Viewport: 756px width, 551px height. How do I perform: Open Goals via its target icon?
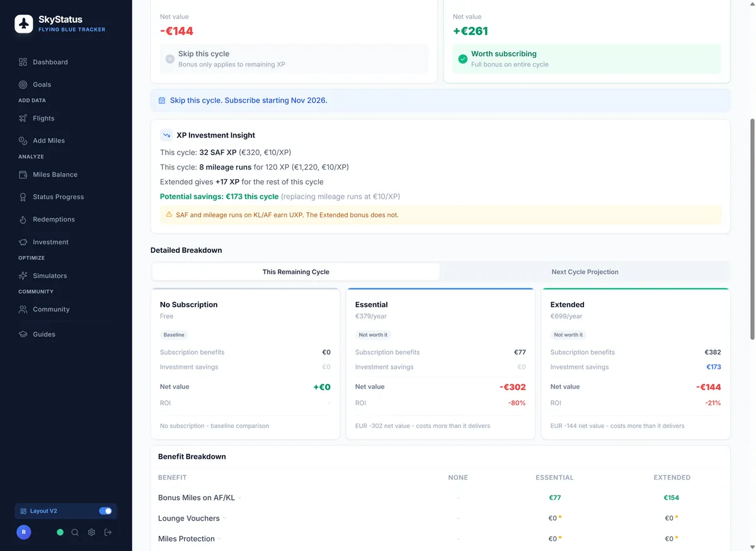pyautogui.click(x=23, y=84)
